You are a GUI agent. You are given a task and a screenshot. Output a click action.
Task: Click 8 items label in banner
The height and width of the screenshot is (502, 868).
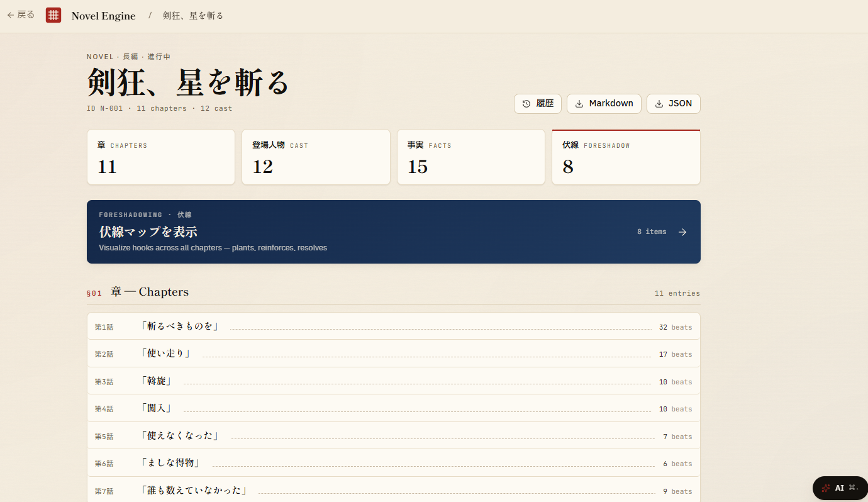click(x=652, y=232)
